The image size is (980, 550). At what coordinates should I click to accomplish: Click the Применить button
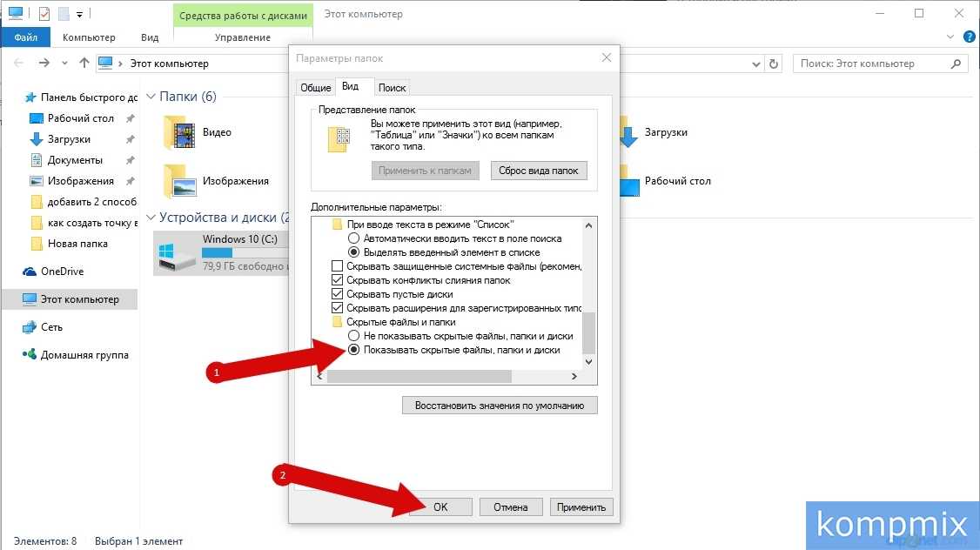581,506
